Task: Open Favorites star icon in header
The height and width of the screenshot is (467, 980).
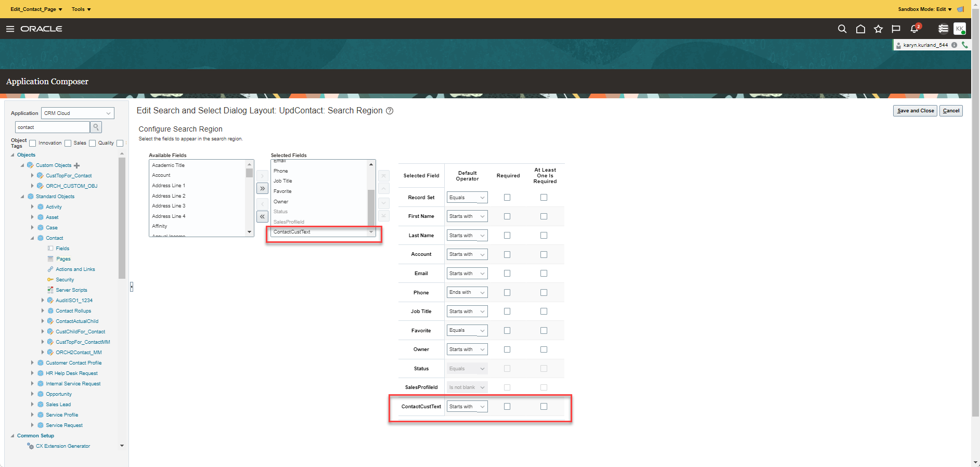Action: [879, 29]
